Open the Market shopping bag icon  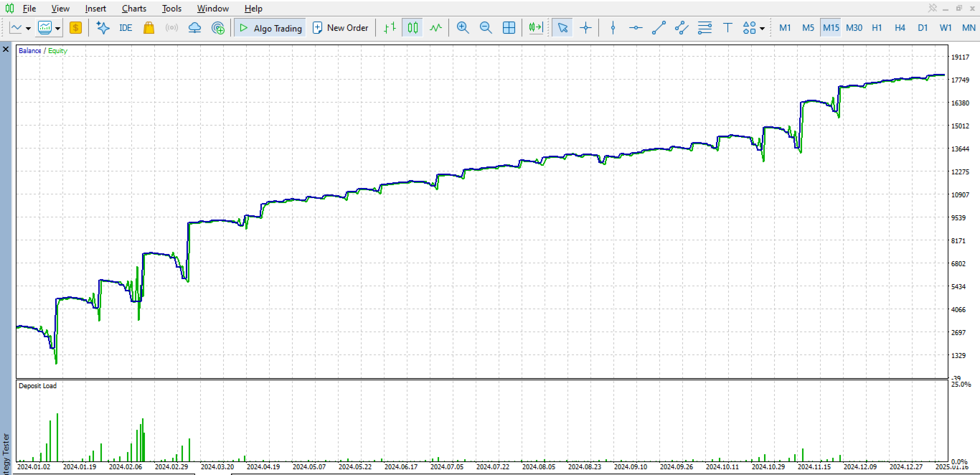149,28
